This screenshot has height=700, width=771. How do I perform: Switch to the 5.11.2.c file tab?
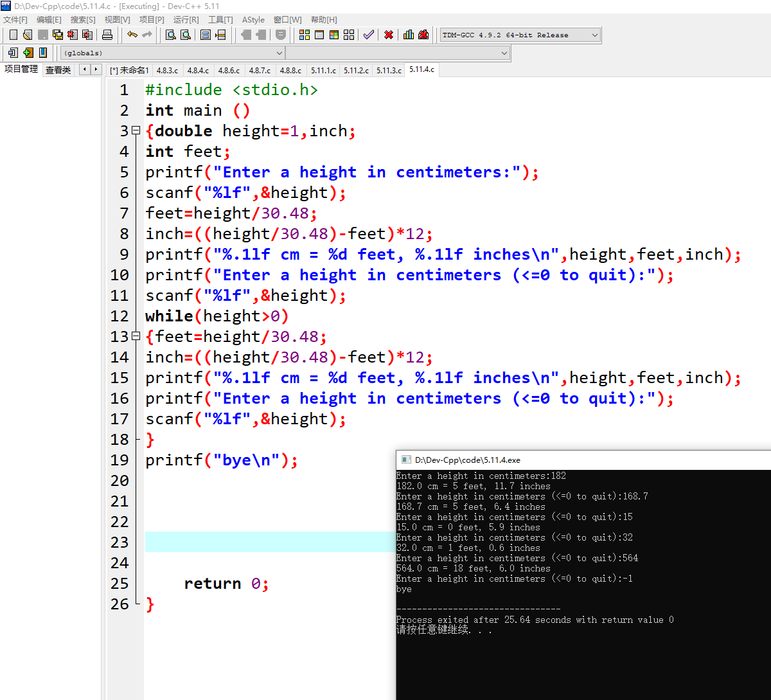coord(356,70)
